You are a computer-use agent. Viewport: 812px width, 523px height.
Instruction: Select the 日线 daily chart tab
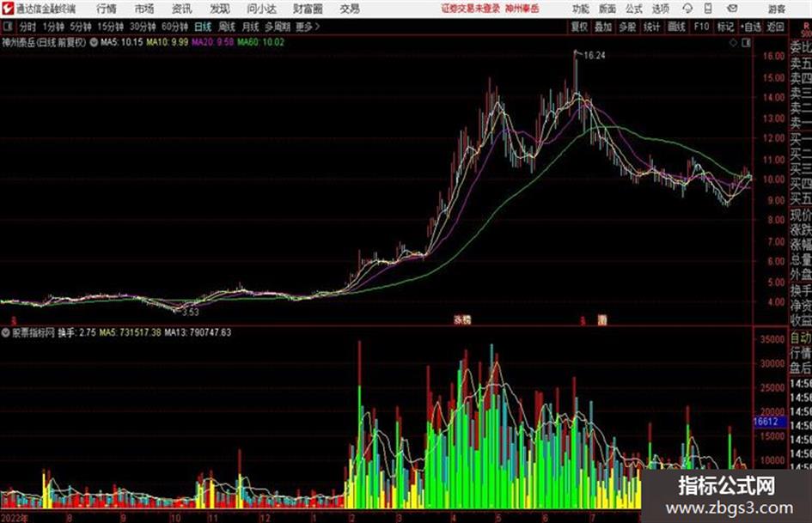pos(203,27)
